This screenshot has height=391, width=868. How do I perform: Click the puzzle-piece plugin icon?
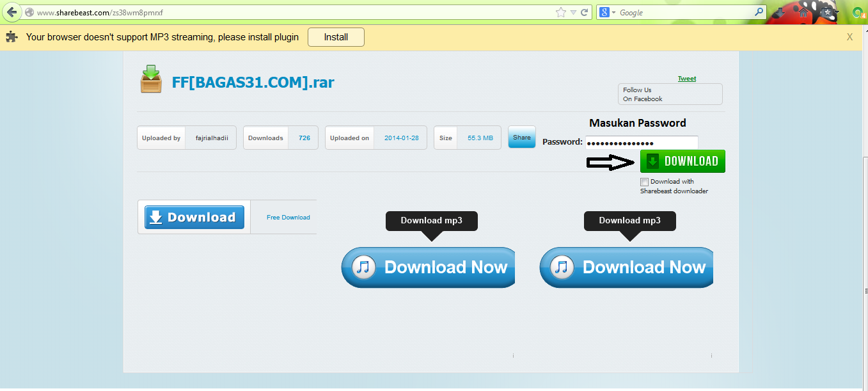12,36
